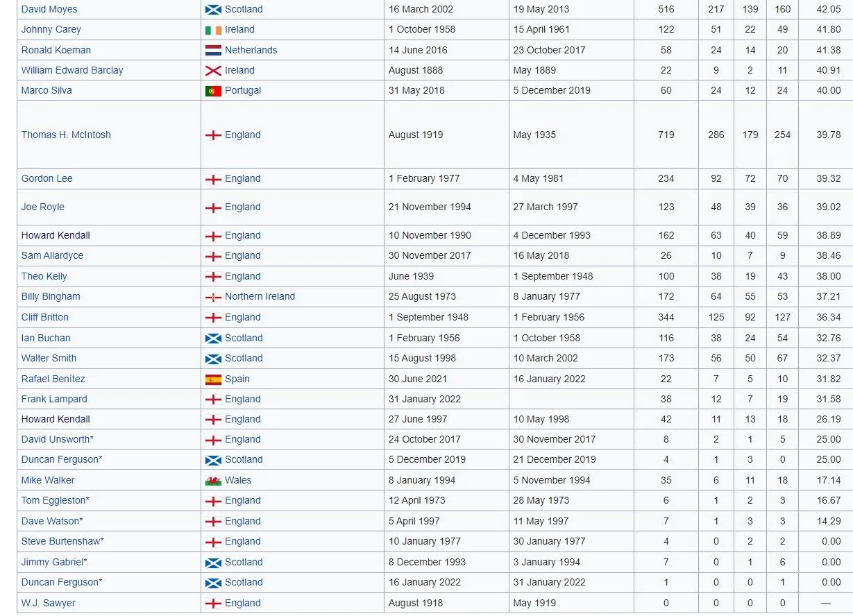Screen dimensions: 853x616
Task: Open the Mike Walker link
Action: pyautogui.click(x=48, y=480)
